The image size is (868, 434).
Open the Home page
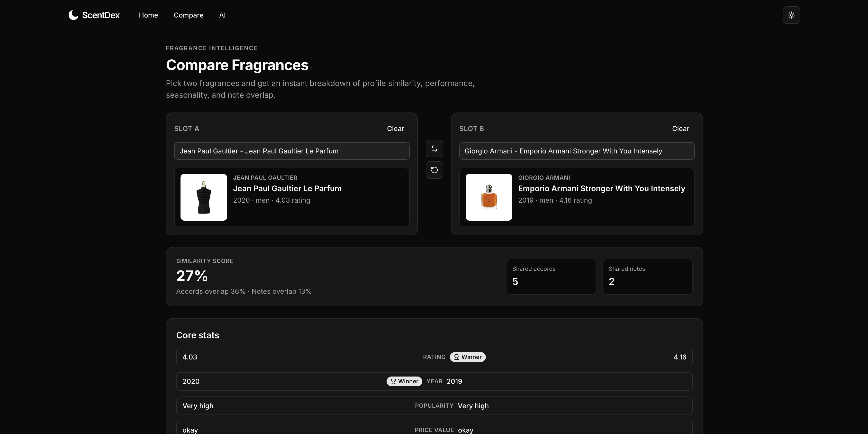[148, 15]
